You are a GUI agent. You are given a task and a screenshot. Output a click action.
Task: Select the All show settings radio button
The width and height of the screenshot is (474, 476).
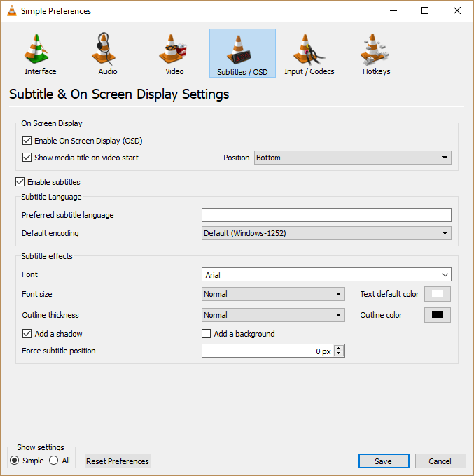54,461
